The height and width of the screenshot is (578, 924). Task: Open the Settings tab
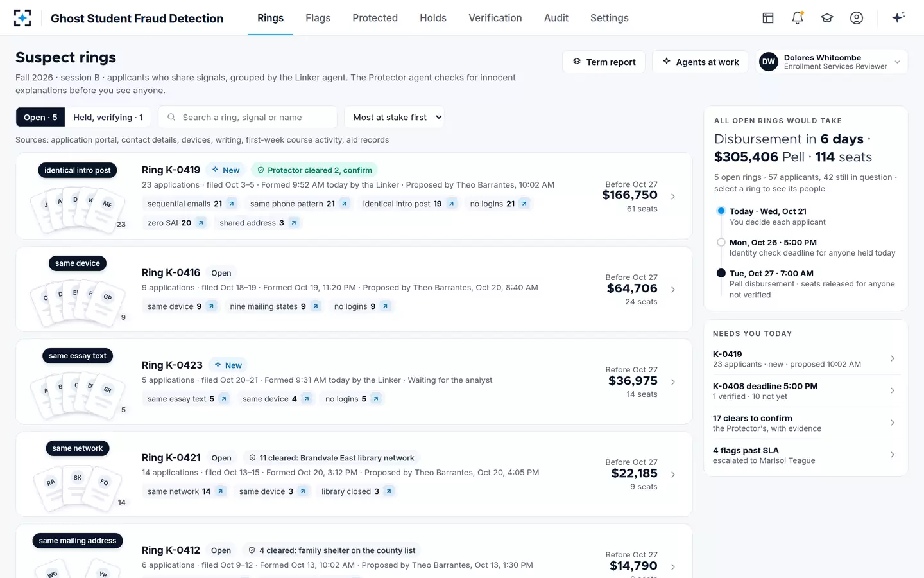point(610,18)
